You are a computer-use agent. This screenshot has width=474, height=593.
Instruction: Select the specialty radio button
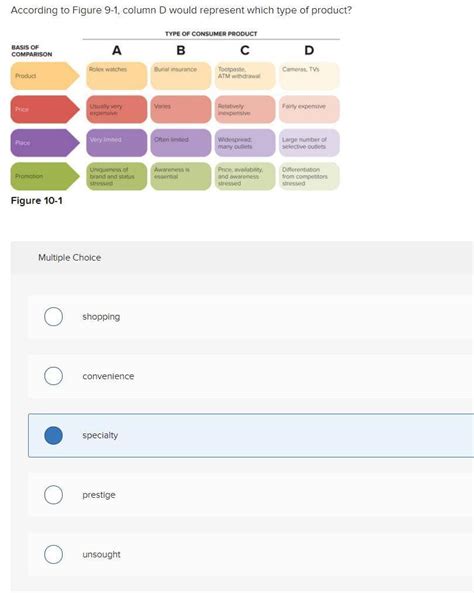coord(53,435)
